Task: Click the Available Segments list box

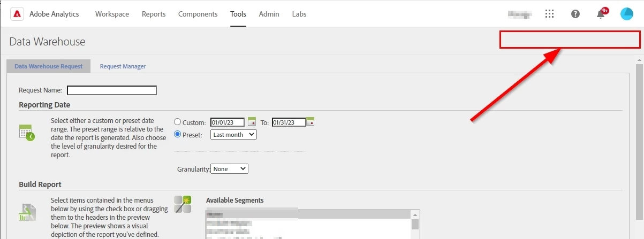Action: pos(313,223)
